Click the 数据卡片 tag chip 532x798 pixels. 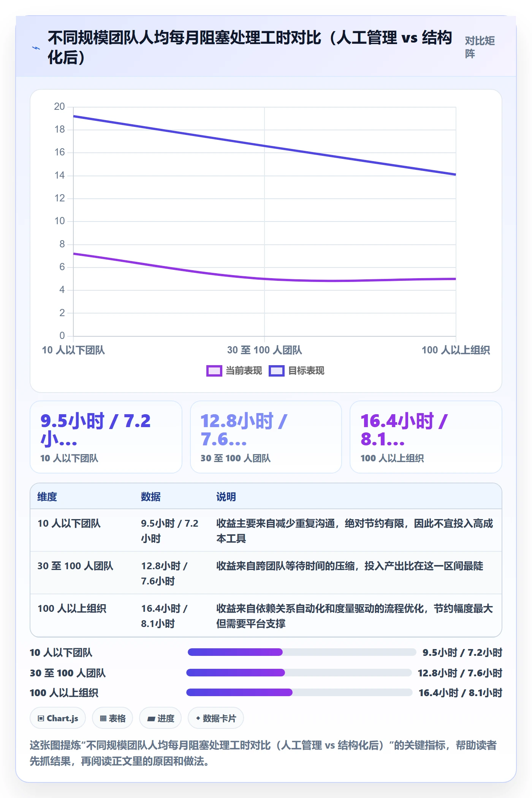[216, 718]
